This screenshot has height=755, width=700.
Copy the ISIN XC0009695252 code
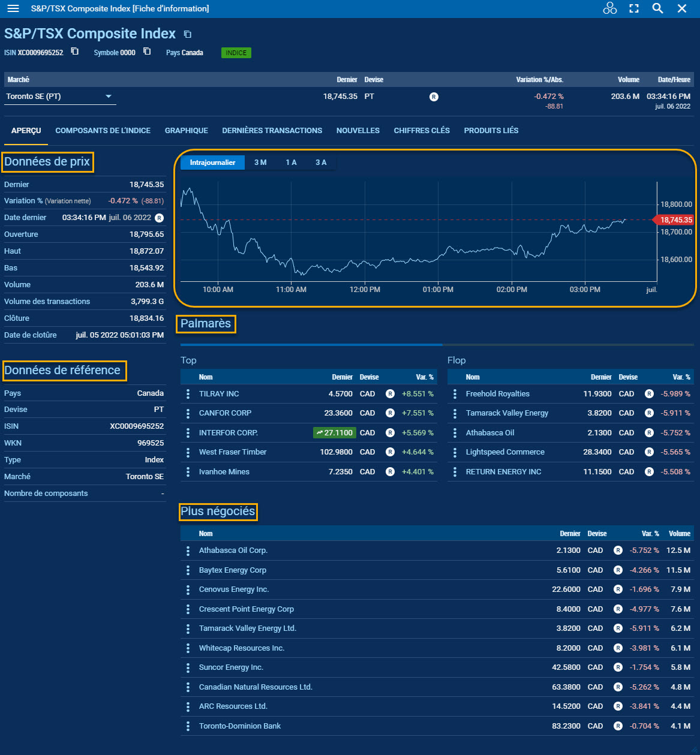[x=75, y=52]
